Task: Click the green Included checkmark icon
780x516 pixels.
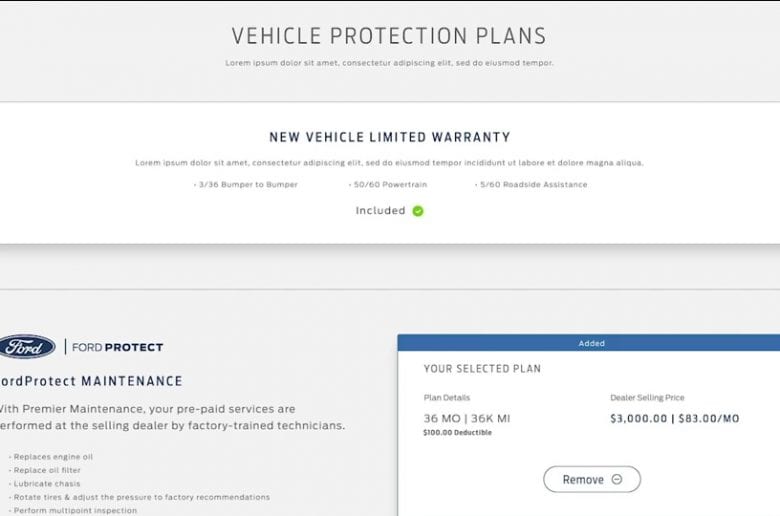Action: (418, 211)
